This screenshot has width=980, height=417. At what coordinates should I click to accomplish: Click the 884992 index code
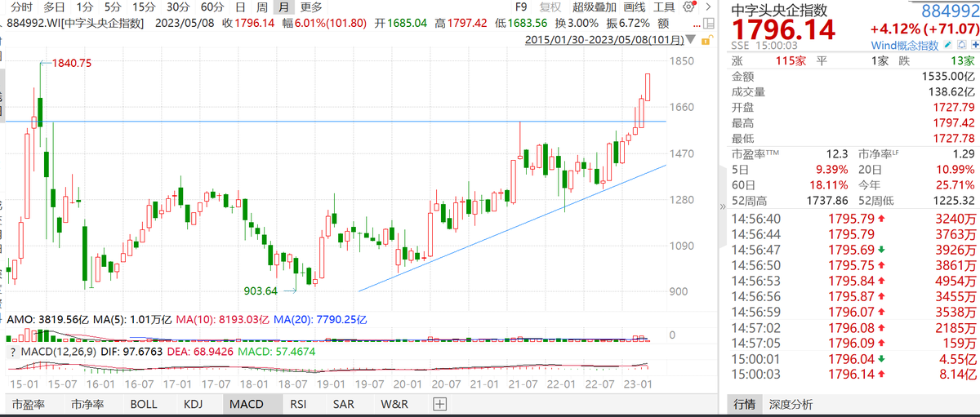[950, 11]
